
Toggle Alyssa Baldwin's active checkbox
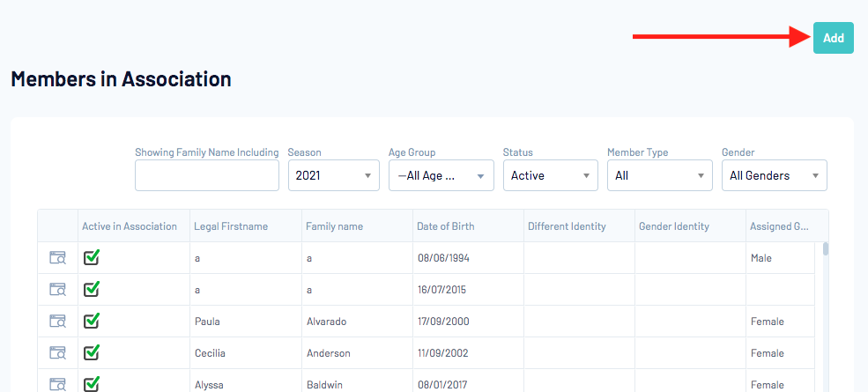92,383
